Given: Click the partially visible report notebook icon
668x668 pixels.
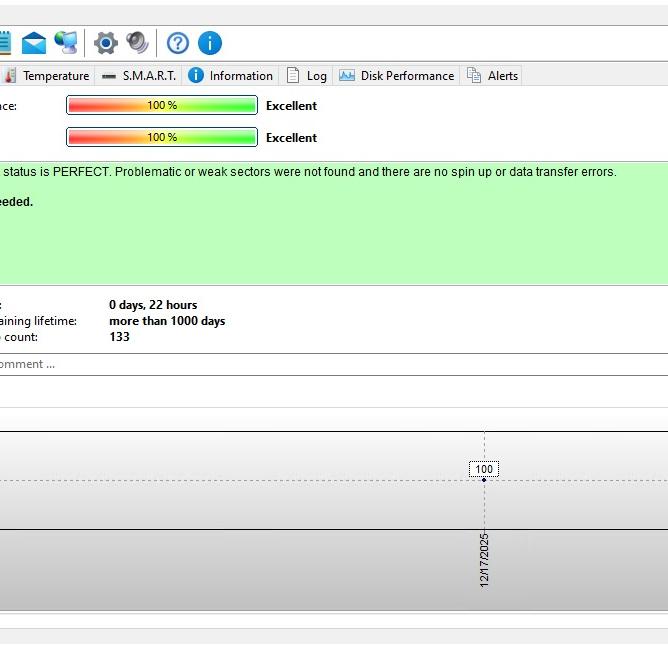Looking at the screenshot, I should click(x=4, y=43).
